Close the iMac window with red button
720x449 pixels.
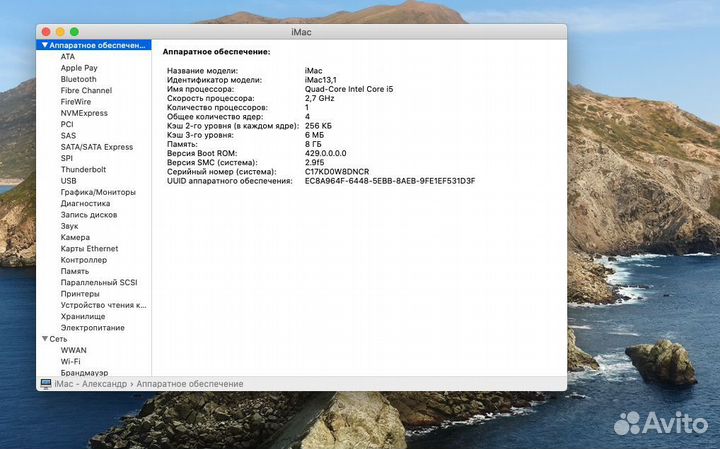[46, 32]
